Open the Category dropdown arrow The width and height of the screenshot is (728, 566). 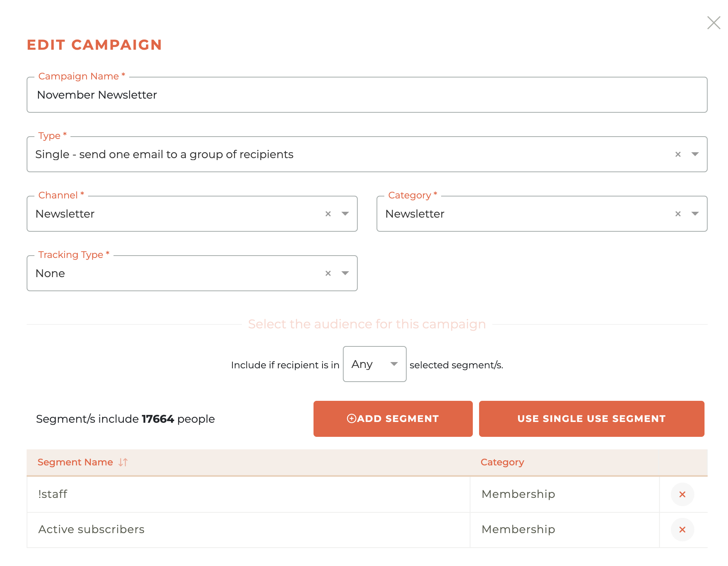click(x=695, y=214)
